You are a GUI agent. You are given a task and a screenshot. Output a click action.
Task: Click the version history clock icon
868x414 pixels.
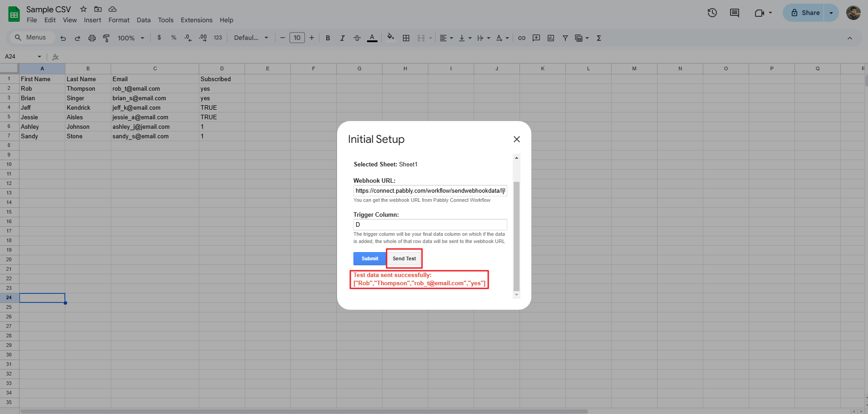tap(712, 13)
